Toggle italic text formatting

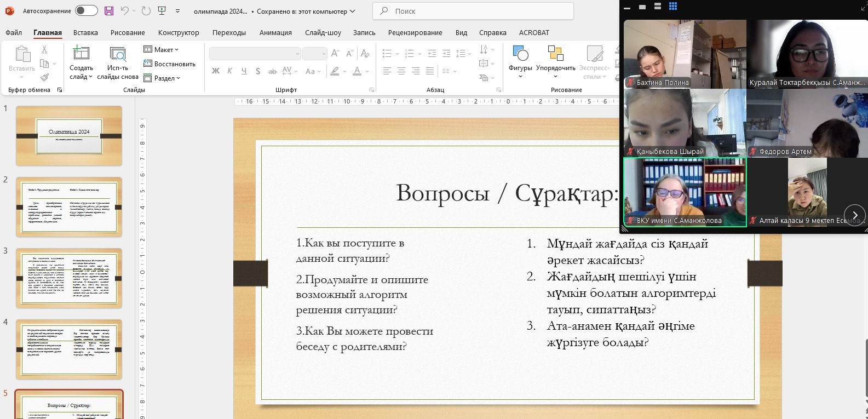click(229, 71)
